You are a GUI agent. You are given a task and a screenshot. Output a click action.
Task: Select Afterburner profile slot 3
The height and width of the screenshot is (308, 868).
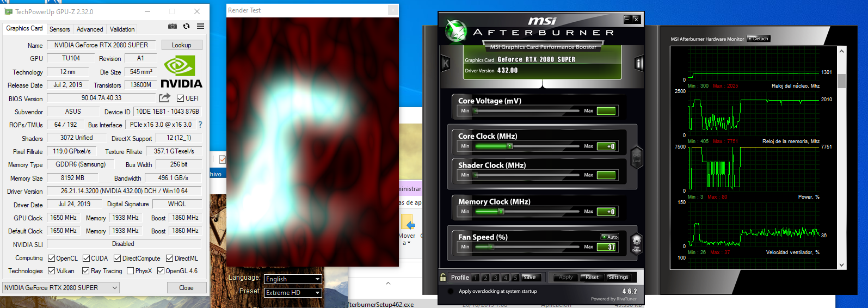tap(495, 278)
